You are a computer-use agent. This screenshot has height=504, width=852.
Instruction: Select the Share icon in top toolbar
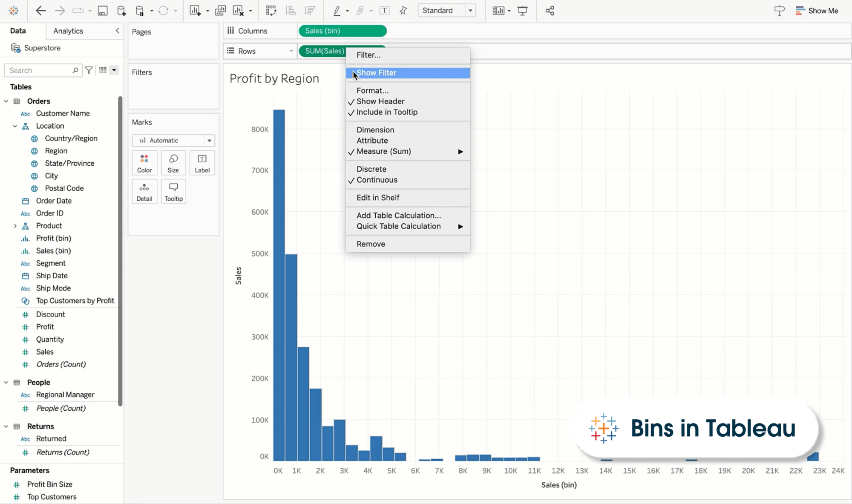550,10
